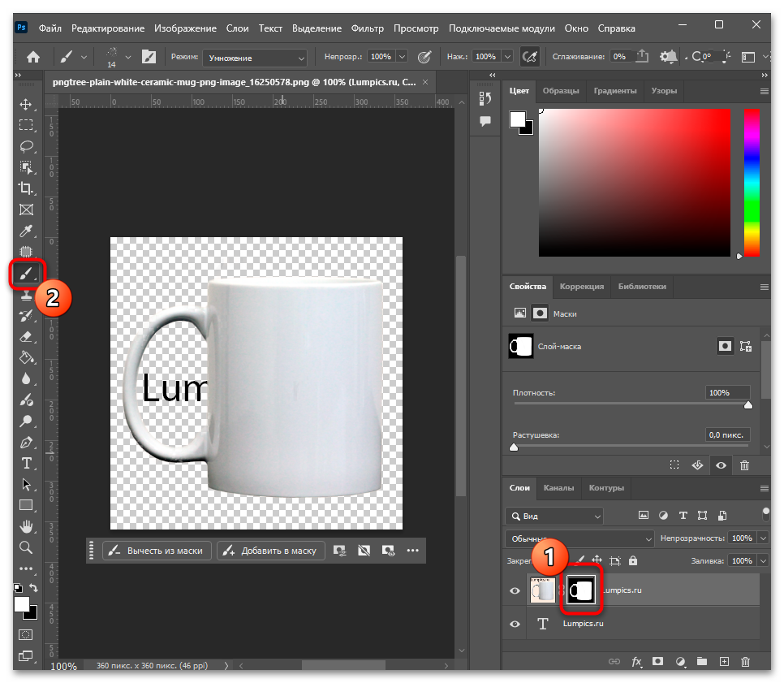Hide the mug layer with mask

[x=515, y=591]
